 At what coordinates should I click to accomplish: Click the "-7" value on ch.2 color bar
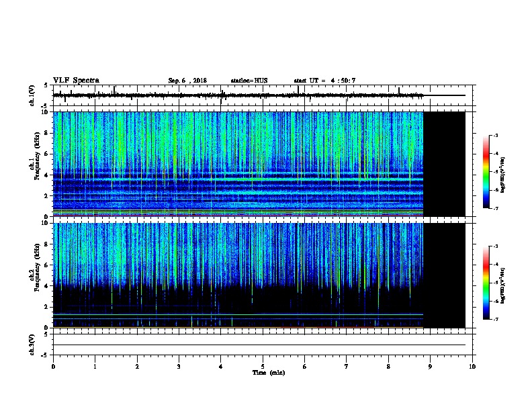tap(495, 319)
